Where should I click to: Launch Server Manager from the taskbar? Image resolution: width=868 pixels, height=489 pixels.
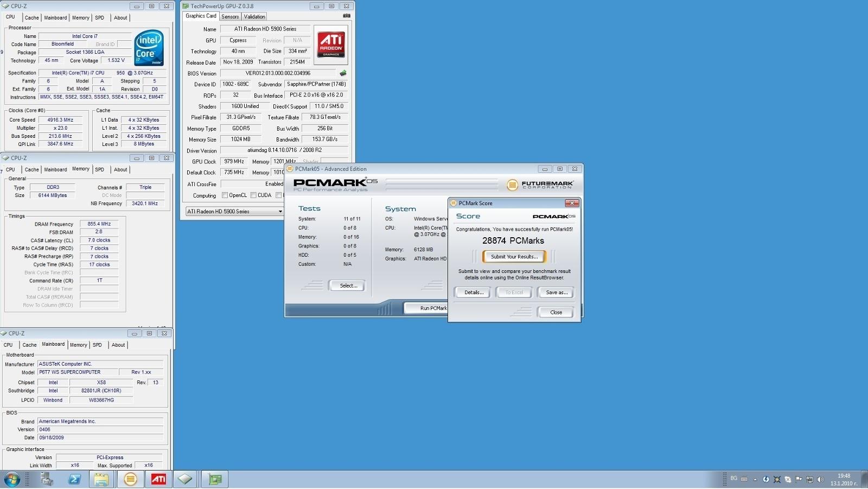coord(47,479)
